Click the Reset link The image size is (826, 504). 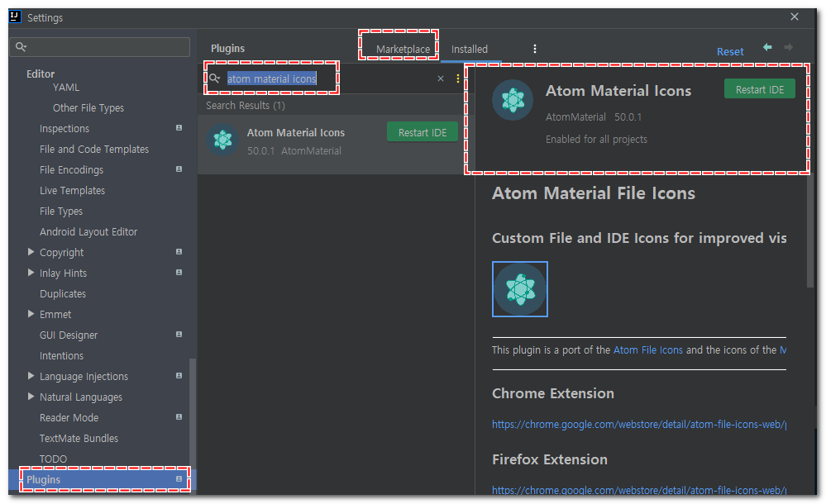(x=729, y=51)
